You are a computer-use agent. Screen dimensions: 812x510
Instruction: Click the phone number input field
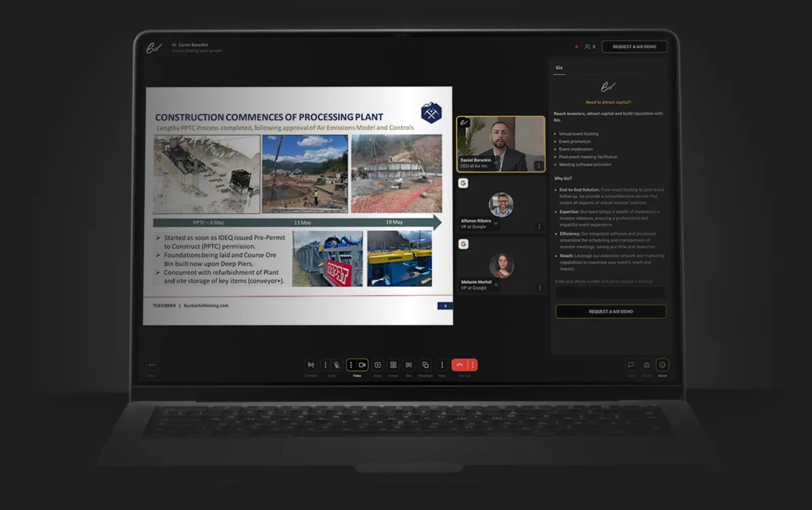pos(611,293)
